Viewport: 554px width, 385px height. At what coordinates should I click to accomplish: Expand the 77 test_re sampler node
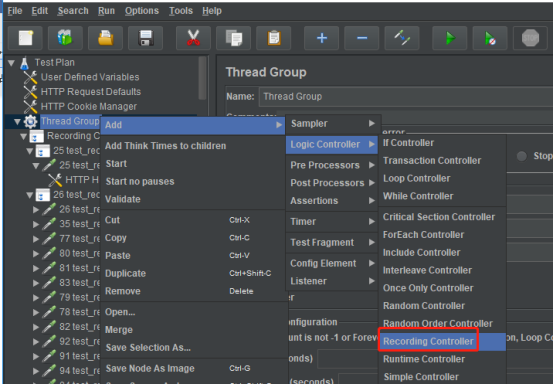[36, 239]
